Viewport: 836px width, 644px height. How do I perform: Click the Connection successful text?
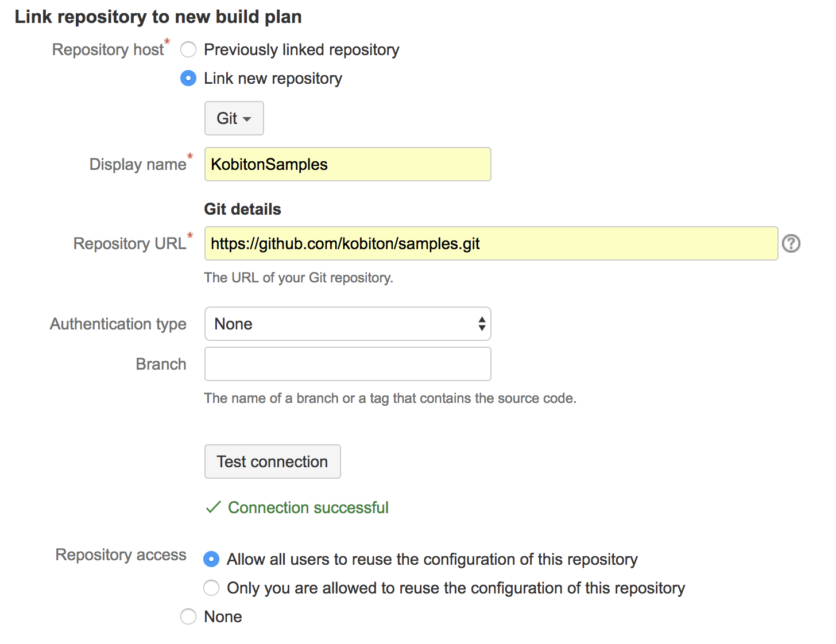click(x=308, y=507)
